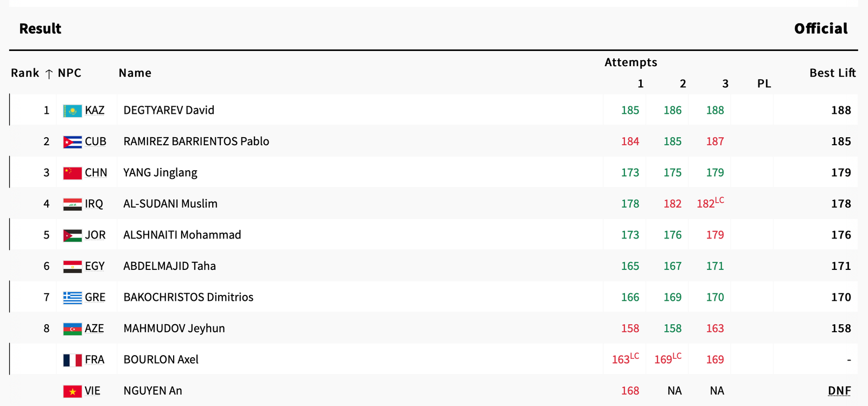This screenshot has height=406, width=868.
Task: Open the IRQ country code link
Action: click(x=94, y=204)
